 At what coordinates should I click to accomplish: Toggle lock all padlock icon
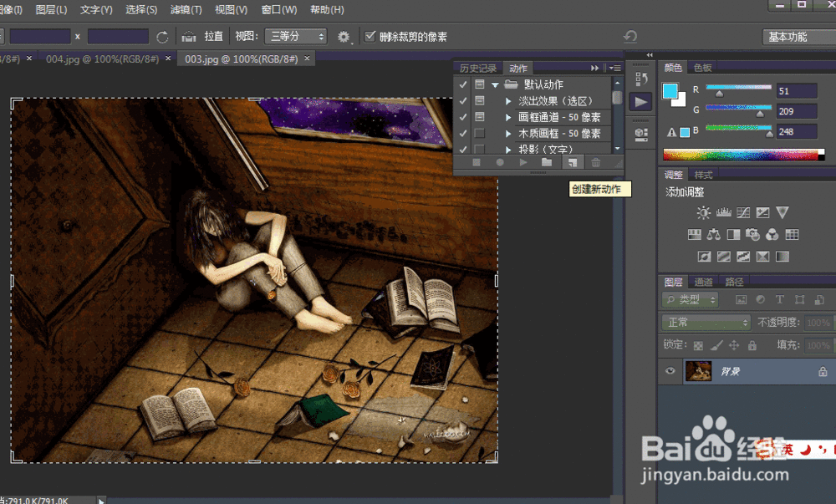tap(752, 345)
